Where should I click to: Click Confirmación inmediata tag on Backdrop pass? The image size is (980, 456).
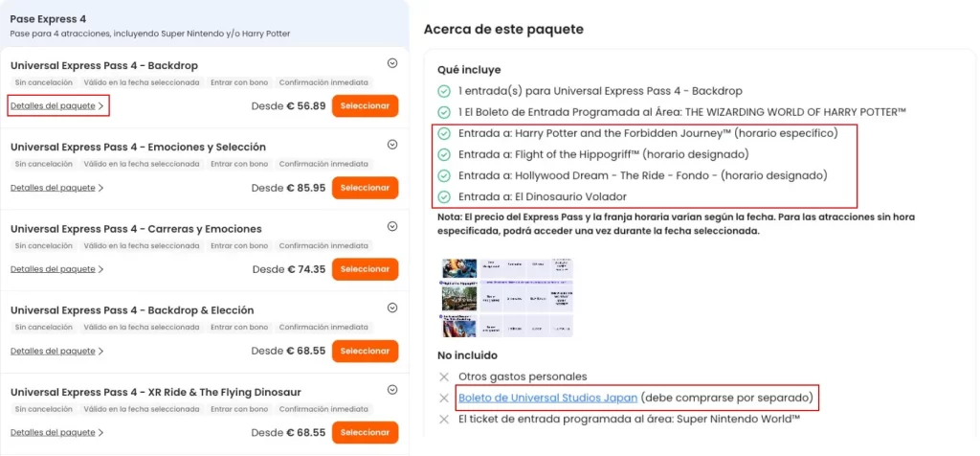323,82
